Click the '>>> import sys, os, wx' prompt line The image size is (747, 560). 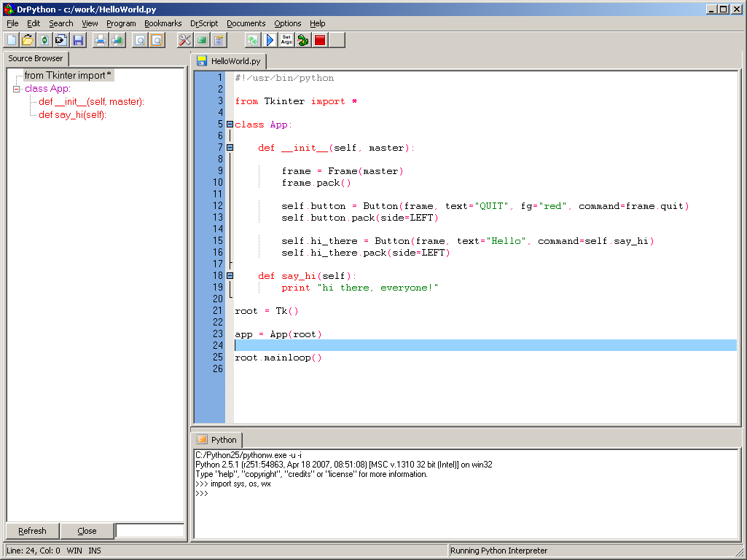[233, 484]
